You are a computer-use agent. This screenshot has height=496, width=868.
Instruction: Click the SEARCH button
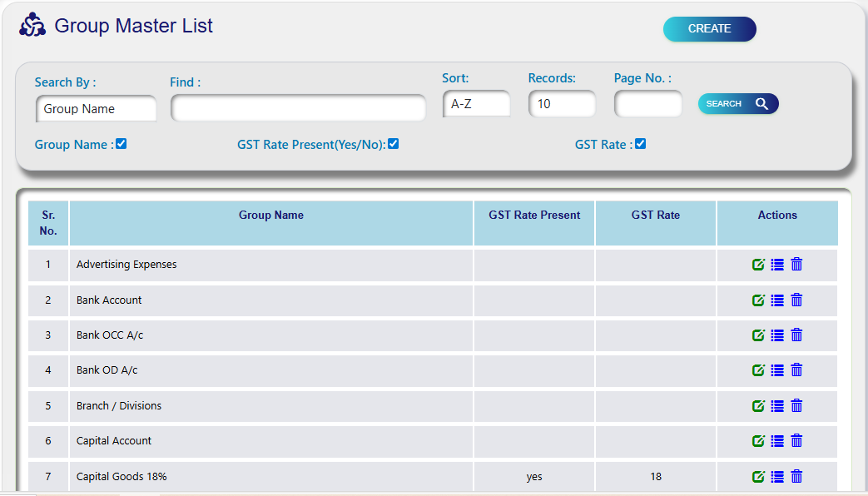pyautogui.click(x=737, y=104)
